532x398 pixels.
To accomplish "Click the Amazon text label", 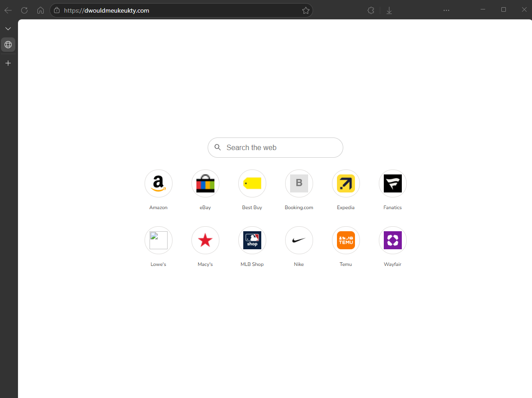I will tap(159, 207).
